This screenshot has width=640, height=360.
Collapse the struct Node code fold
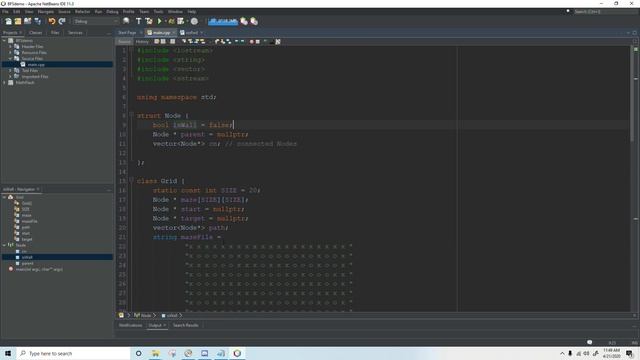pyautogui.click(x=131, y=116)
